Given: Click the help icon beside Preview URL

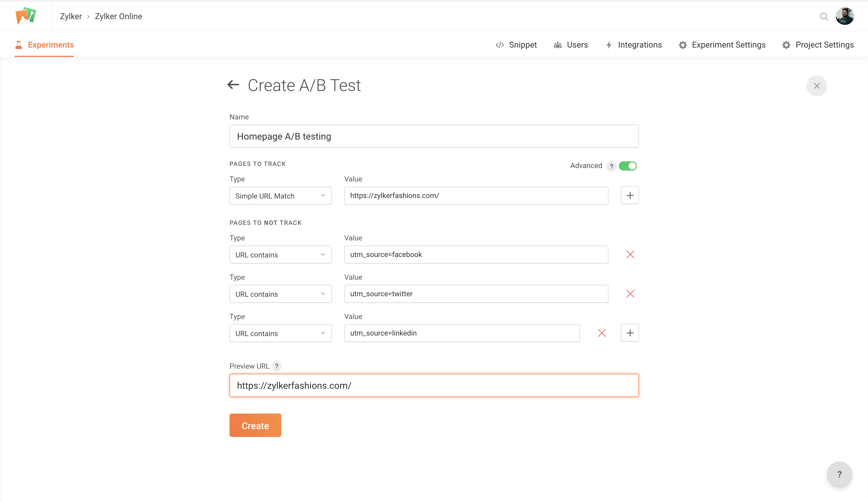Looking at the screenshot, I should [276, 366].
